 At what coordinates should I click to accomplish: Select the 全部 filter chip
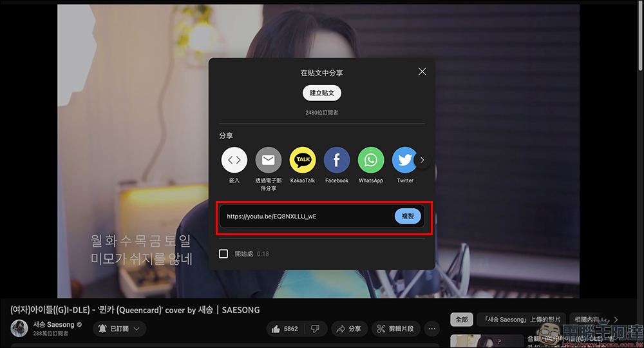462,319
